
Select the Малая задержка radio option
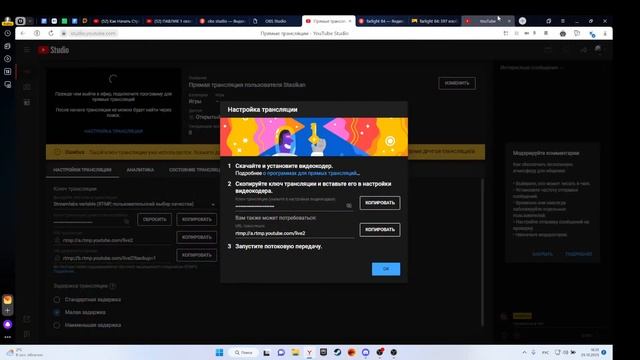click(57, 312)
